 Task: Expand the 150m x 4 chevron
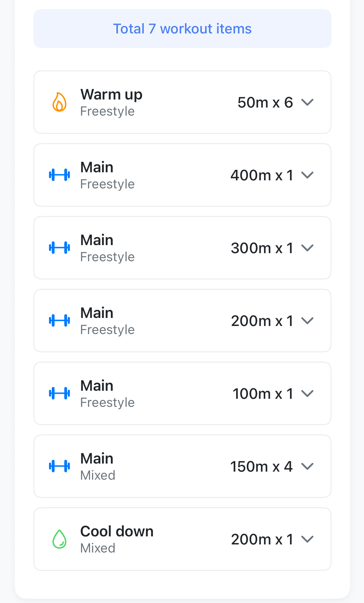click(x=307, y=466)
